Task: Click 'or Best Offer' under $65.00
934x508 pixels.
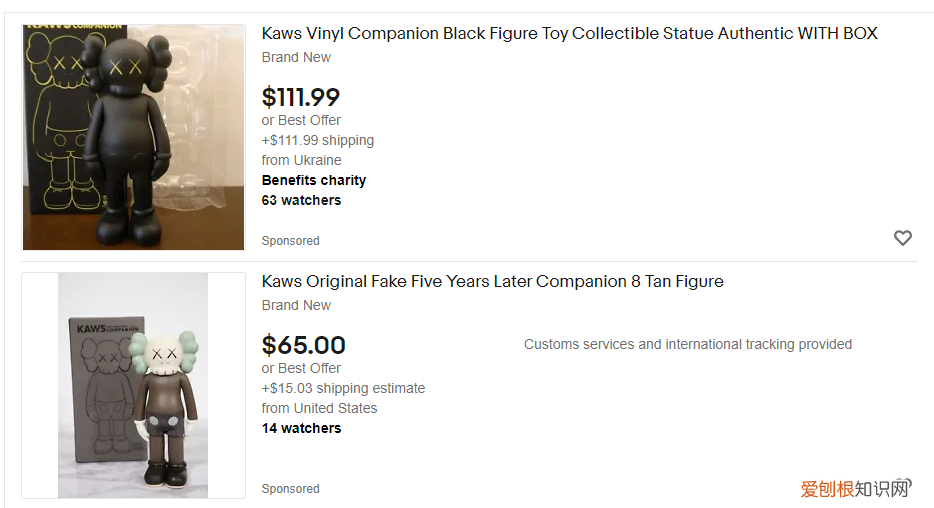Action: pos(301,368)
